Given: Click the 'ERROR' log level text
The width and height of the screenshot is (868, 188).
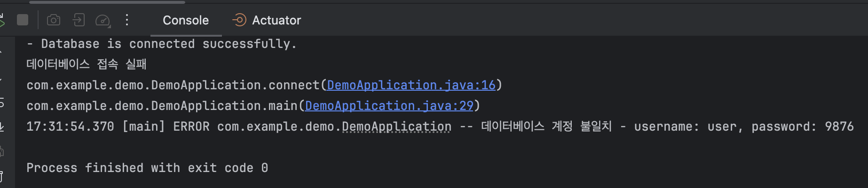Looking at the screenshot, I should tap(191, 126).
